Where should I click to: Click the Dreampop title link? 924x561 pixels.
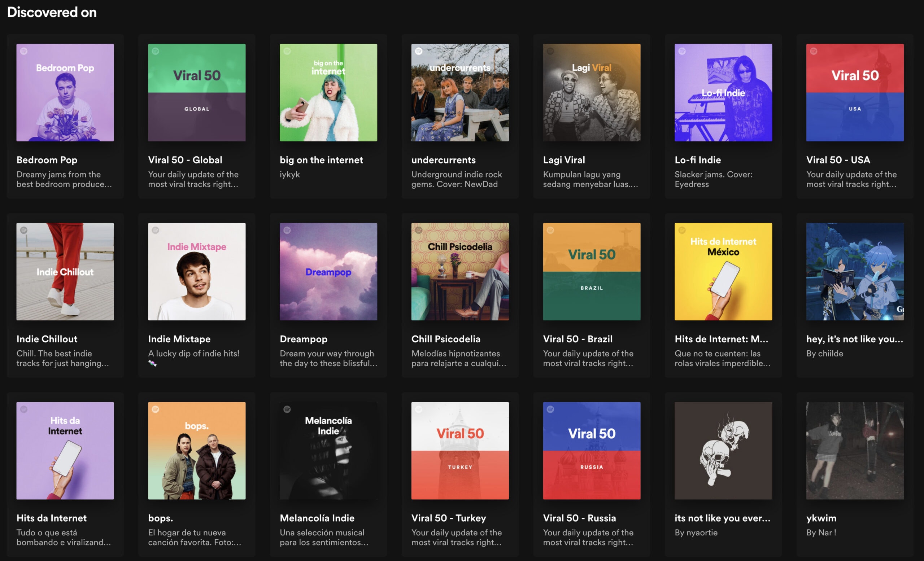[x=304, y=339]
